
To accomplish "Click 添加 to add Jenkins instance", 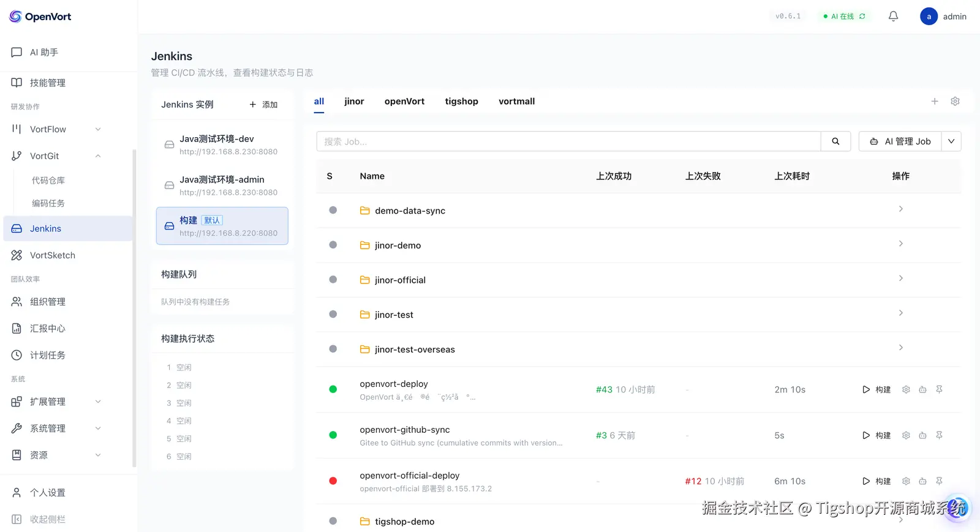I will pyautogui.click(x=263, y=105).
